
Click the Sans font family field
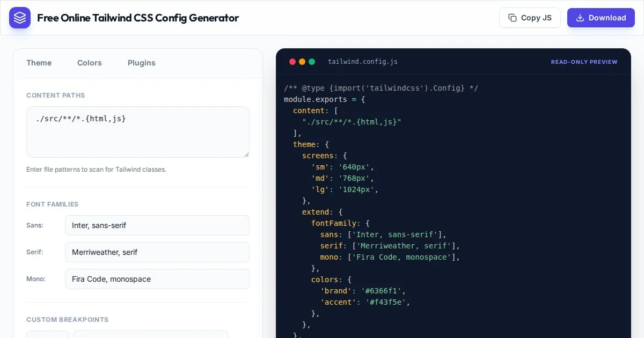click(x=157, y=225)
